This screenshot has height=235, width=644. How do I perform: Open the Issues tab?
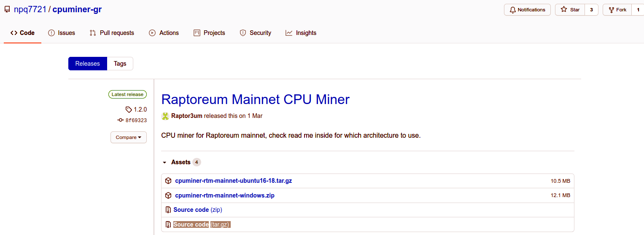click(62, 33)
